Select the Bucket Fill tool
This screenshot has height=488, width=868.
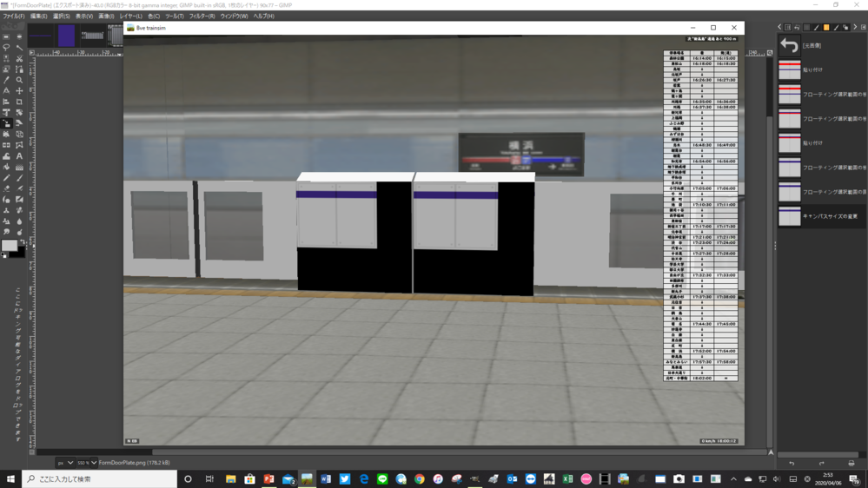click(x=6, y=167)
